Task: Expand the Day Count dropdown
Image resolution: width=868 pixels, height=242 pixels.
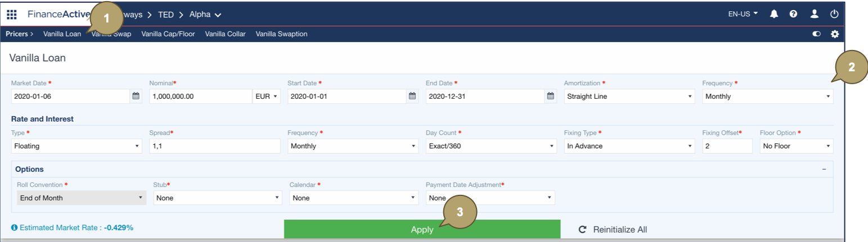Action: pos(491,146)
